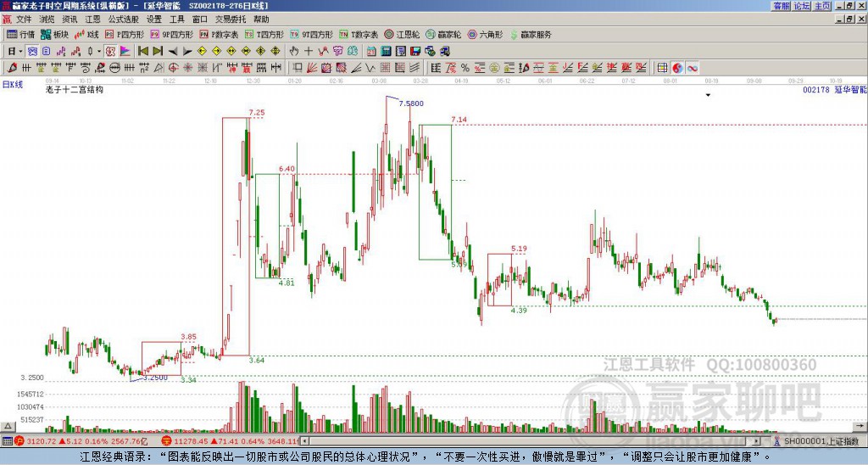Click the black left arrow icon

173,52
